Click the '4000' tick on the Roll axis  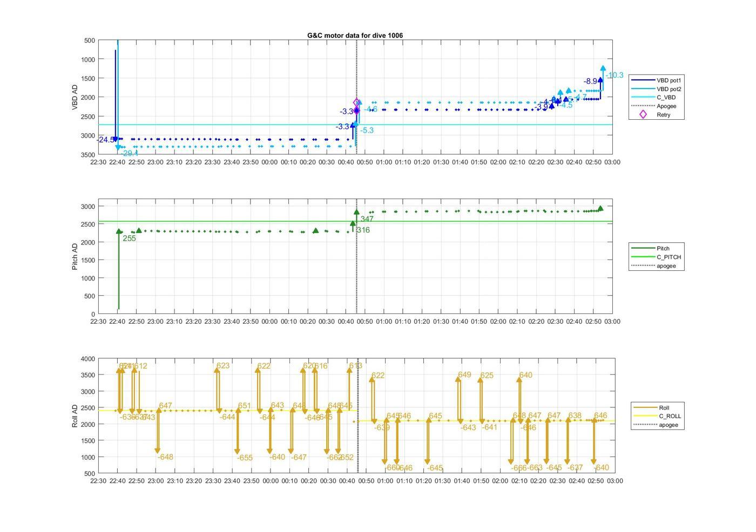89,359
